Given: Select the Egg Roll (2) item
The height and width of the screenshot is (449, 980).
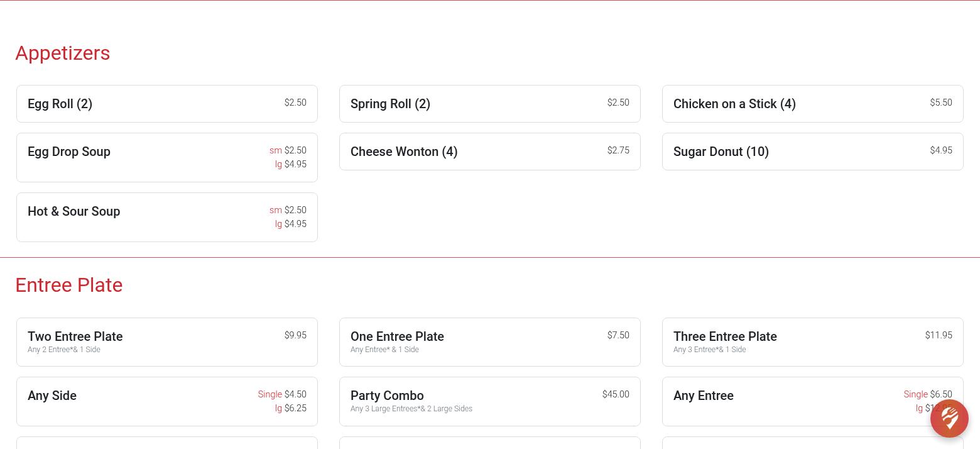Looking at the screenshot, I should [x=166, y=104].
